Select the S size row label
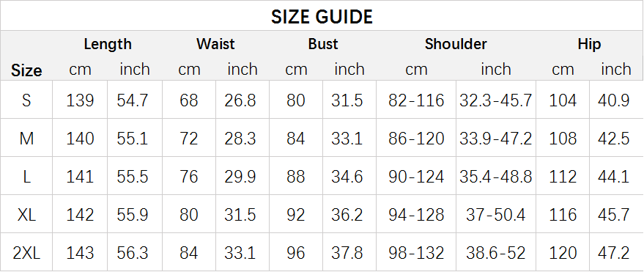644x272 pixels. pyautogui.click(x=26, y=100)
